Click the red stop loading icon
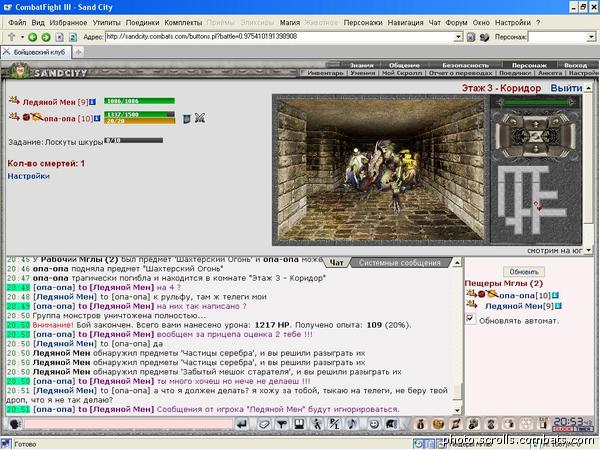Viewport: 600px width, 450px height. (59, 37)
